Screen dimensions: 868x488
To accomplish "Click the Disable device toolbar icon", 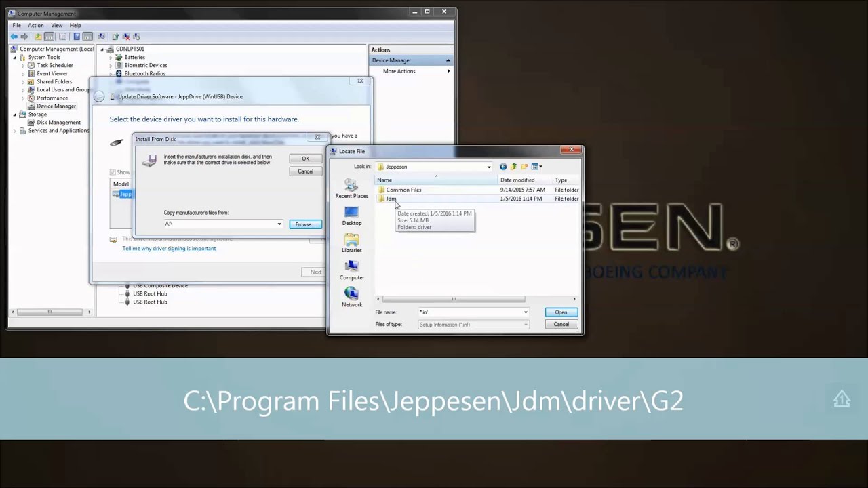I will click(136, 37).
